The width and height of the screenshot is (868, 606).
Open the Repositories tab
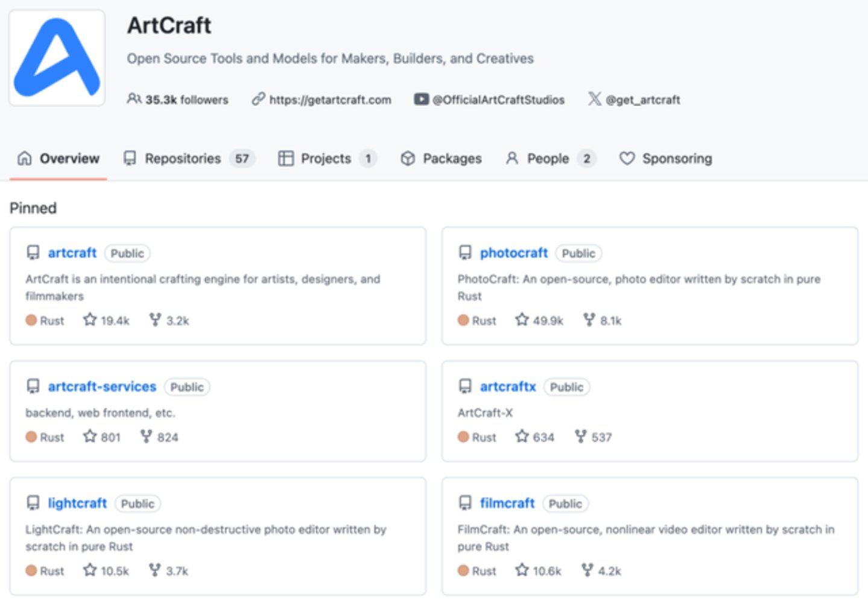point(189,159)
